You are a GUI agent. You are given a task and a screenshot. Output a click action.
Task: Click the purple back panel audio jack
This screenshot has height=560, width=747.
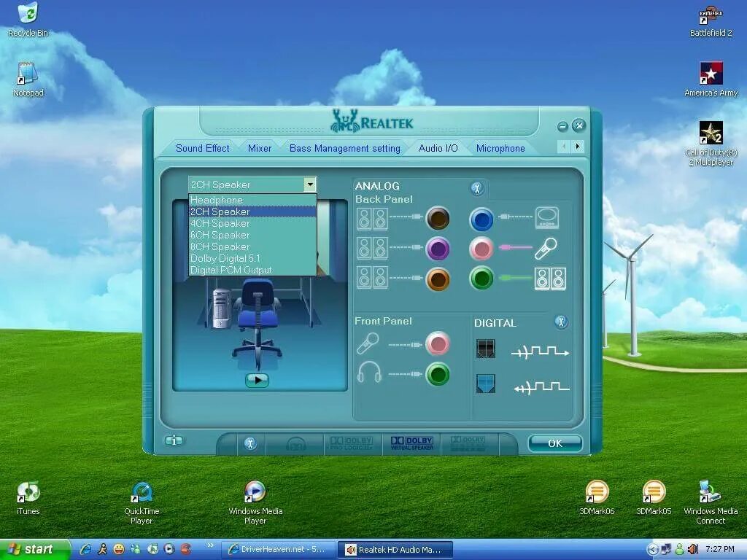point(438,249)
